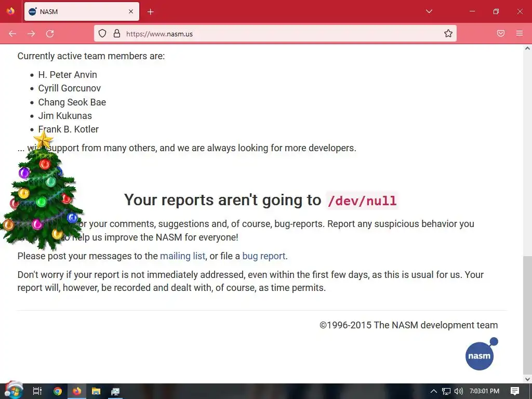This screenshot has height=399, width=532.
Task: Go forward using the arrow button
Action: click(31, 34)
